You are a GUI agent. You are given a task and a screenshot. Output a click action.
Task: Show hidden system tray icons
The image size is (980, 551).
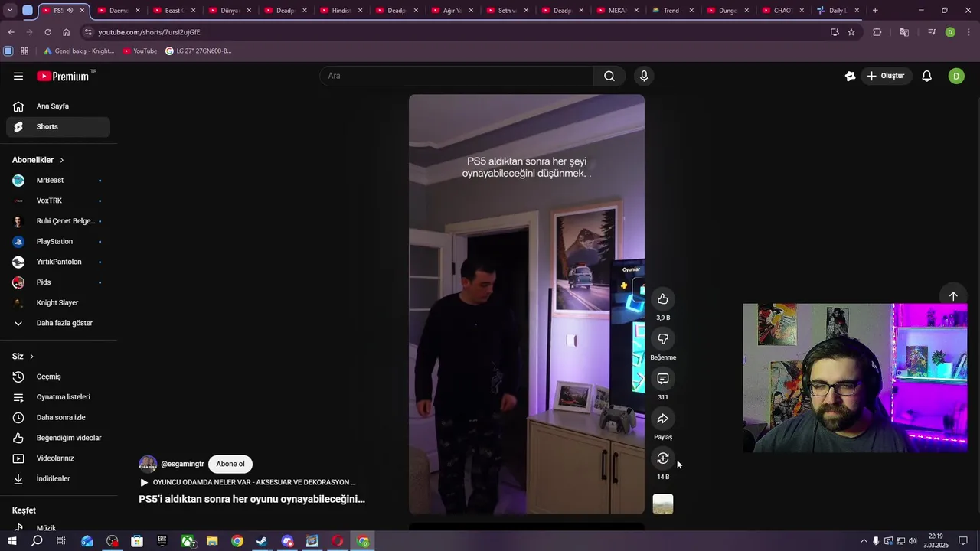coord(864,541)
